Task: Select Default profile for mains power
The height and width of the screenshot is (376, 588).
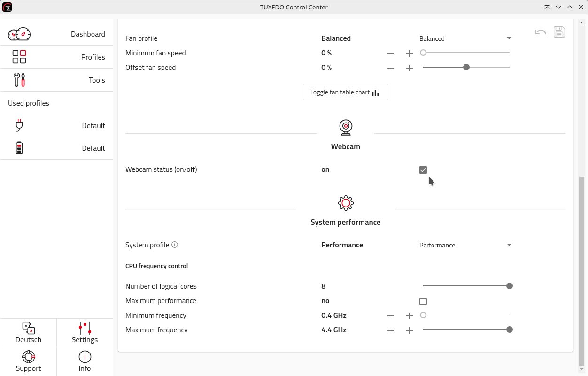Action: [56, 125]
